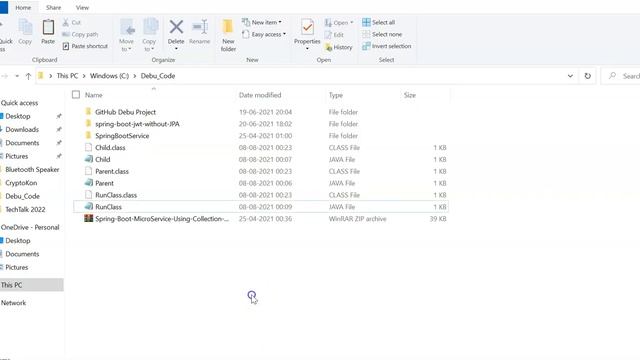Open recent locations dropdown arrow
The image size is (640, 360).
(17, 76)
